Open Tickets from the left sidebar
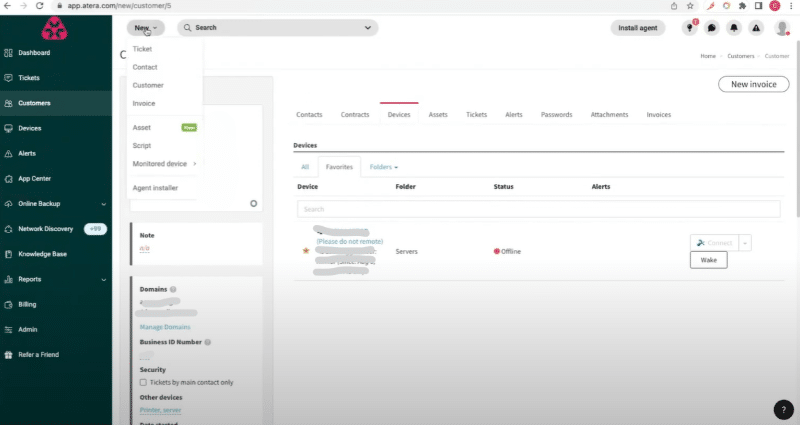This screenshot has height=425, width=800. 29,78
